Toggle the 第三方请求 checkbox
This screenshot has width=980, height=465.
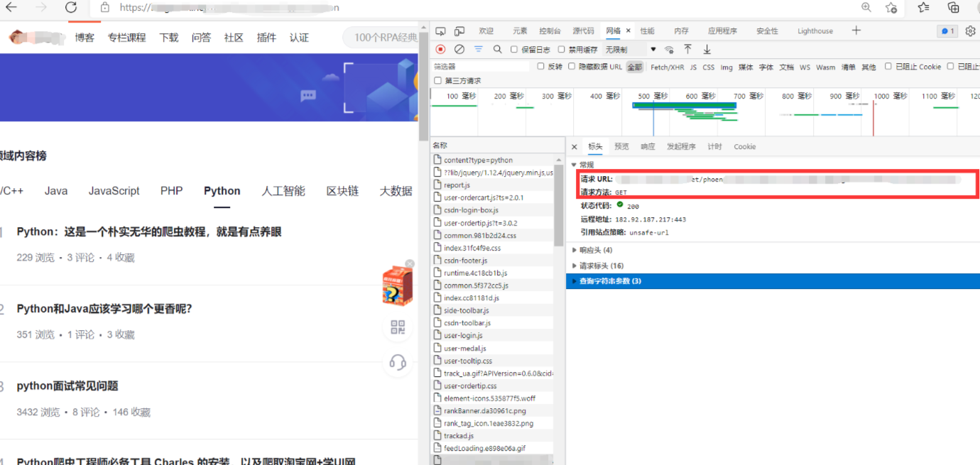(x=438, y=81)
